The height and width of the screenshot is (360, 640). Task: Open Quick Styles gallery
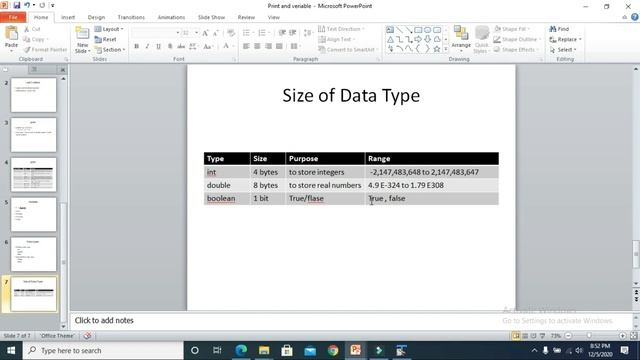click(x=482, y=39)
